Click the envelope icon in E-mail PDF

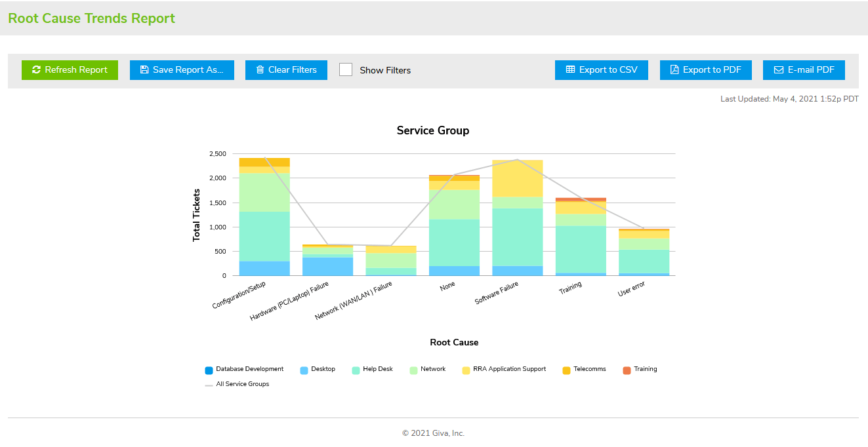click(x=778, y=70)
